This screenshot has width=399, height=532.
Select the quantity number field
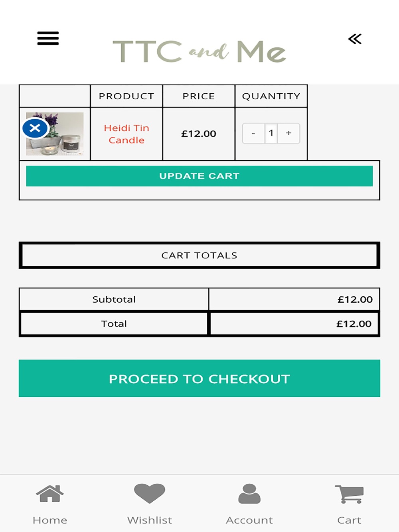click(271, 133)
